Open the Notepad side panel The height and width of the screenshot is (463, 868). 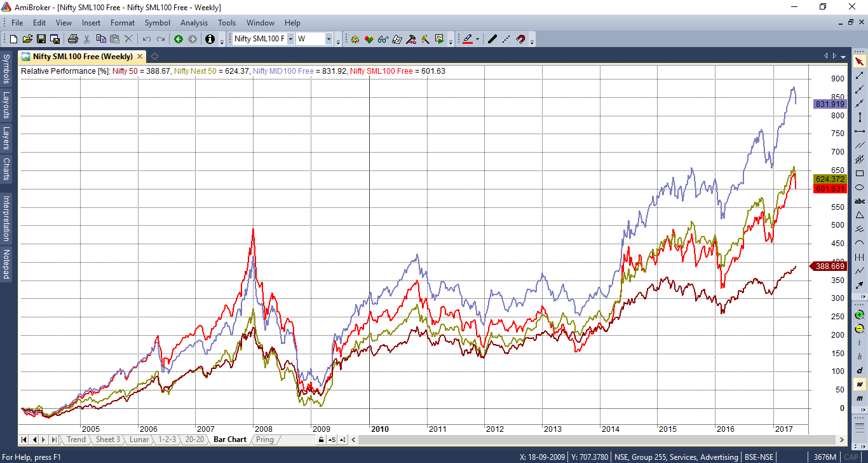6,265
